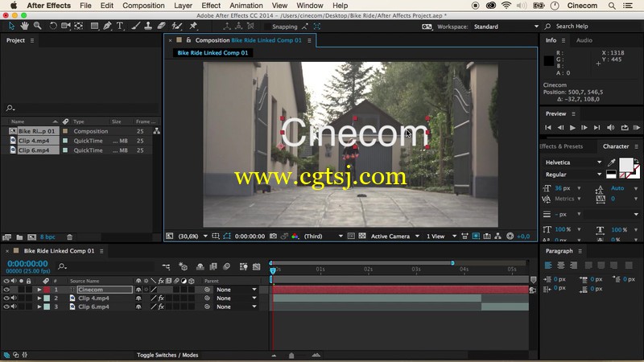Toggle the Snapping option
The height and width of the screenshot is (362, 644).
tap(285, 27)
